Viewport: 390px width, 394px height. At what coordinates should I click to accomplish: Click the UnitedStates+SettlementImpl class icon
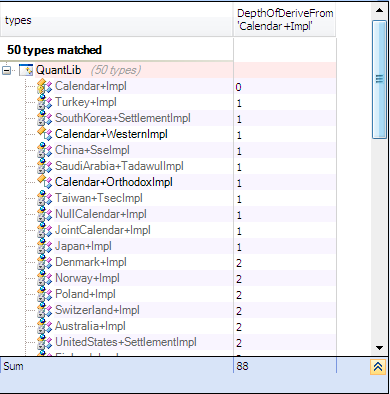tap(45, 342)
